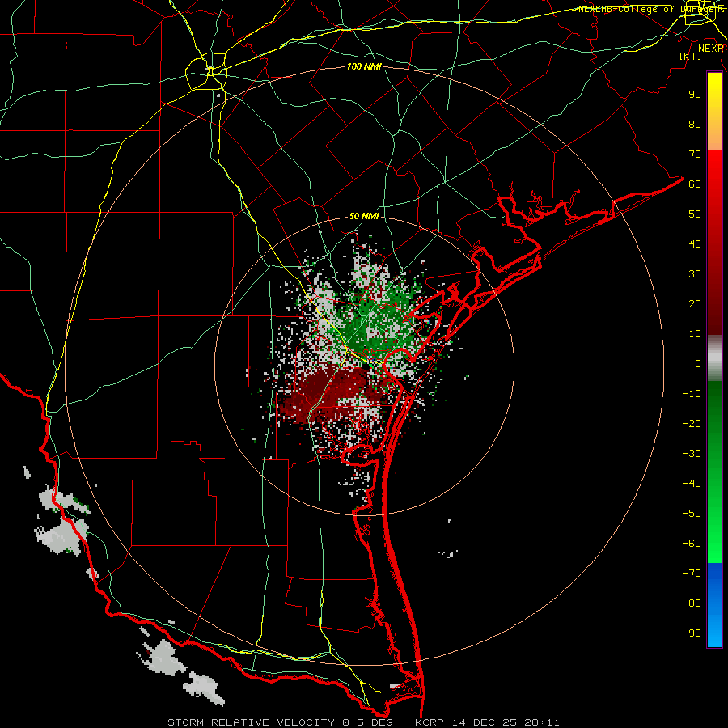
Task: Click the "-90" value on the velocity scale
Action: [692, 633]
